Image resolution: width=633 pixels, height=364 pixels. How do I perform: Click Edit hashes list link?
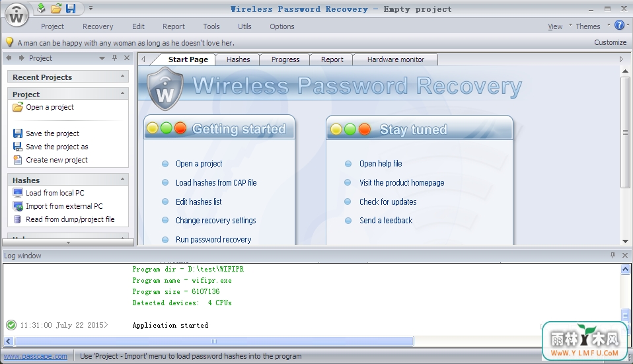pyautogui.click(x=199, y=201)
